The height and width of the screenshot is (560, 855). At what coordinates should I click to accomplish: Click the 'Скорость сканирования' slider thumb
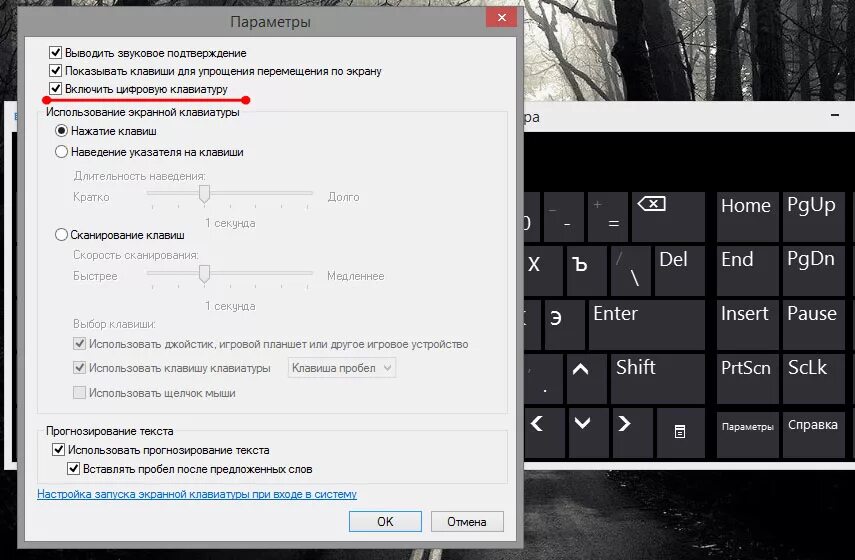[204, 274]
